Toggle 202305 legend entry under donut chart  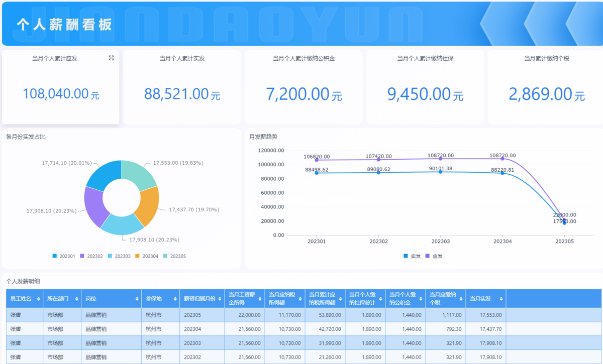pyautogui.click(x=174, y=256)
